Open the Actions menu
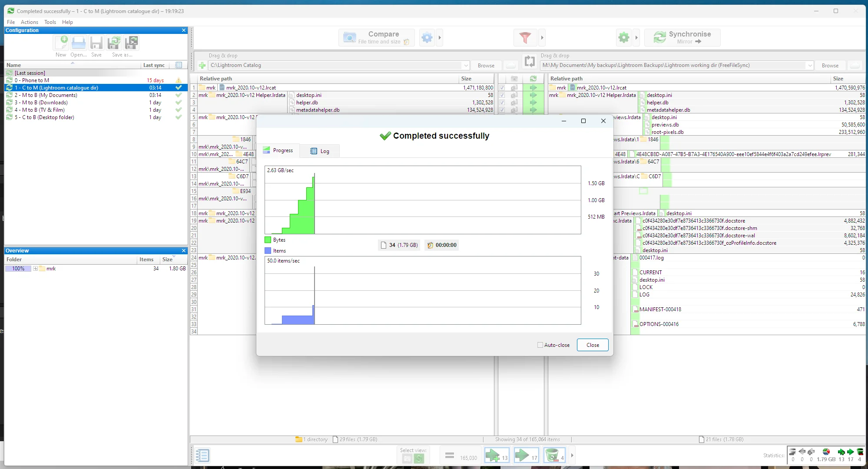This screenshot has width=868, height=469. click(x=30, y=22)
